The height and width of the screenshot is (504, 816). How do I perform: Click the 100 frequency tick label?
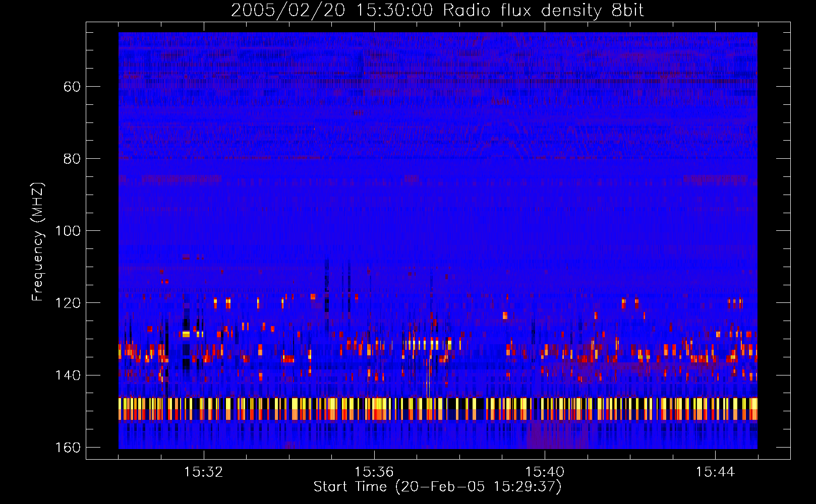68,231
